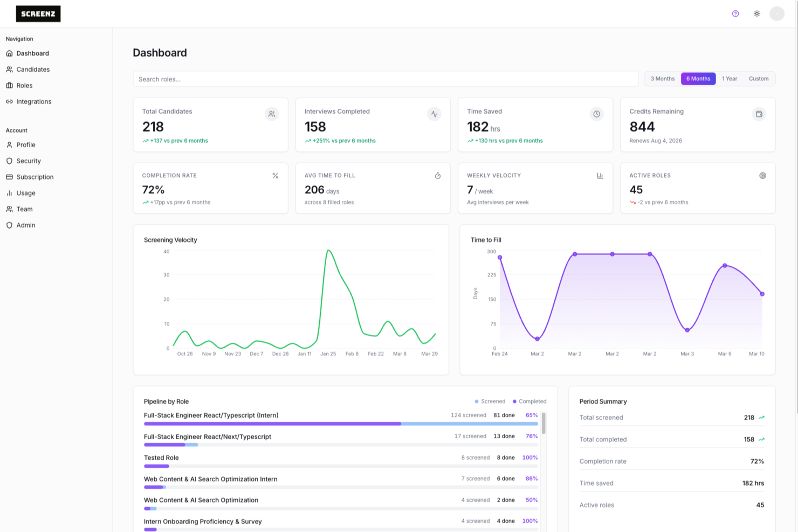Click the Integrations link icon in sidebar
798x532 pixels.
click(x=9, y=102)
